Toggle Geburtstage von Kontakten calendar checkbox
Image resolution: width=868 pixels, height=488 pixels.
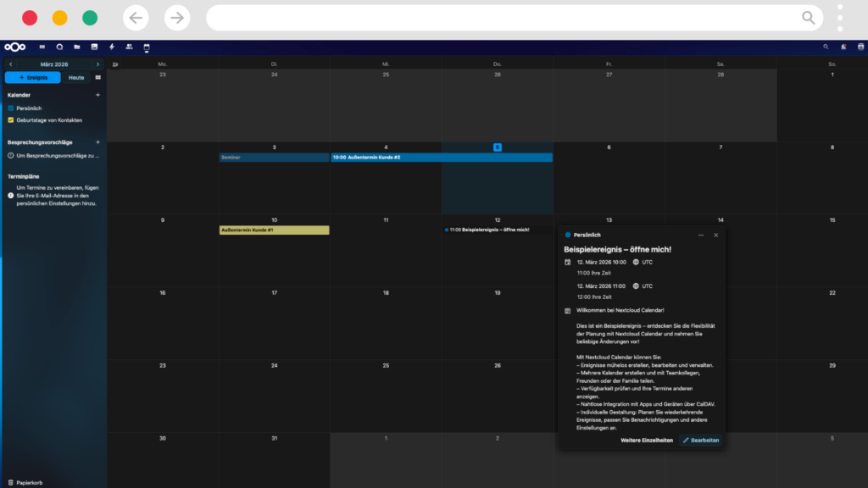11,120
